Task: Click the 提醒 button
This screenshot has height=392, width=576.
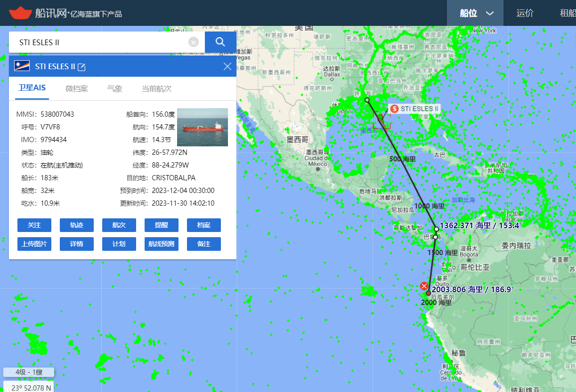Action: click(x=162, y=225)
